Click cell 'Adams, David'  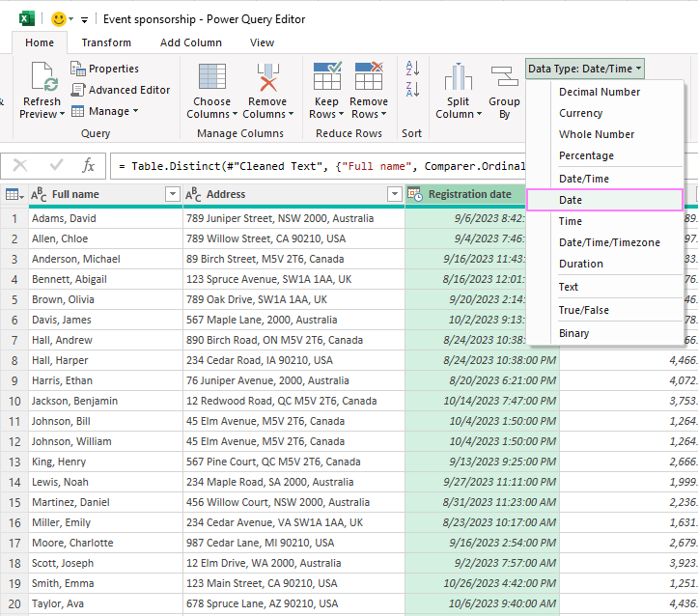pyautogui.click(x=106, y=218)
